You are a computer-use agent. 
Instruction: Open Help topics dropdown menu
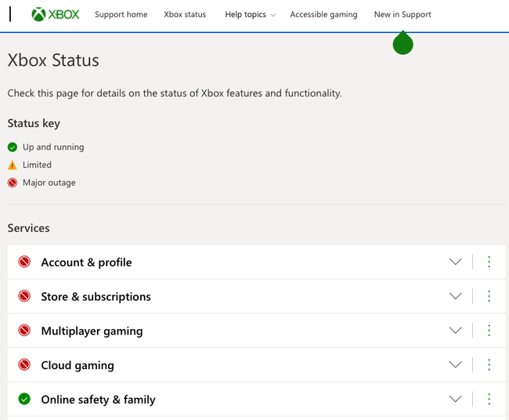(x=250, y=15)
